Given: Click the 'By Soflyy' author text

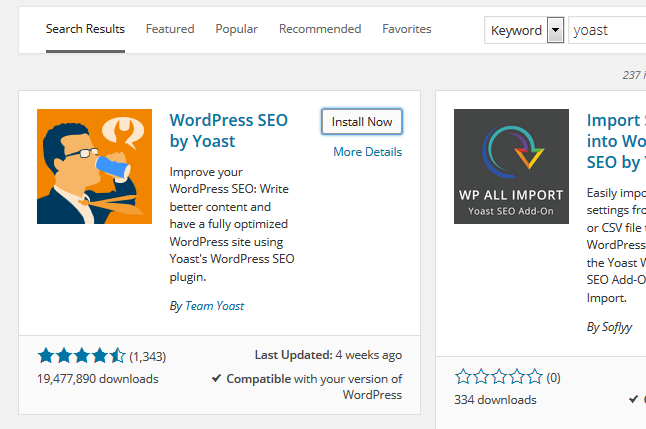Looking at the screenshot, I should (x=609, y=327).
